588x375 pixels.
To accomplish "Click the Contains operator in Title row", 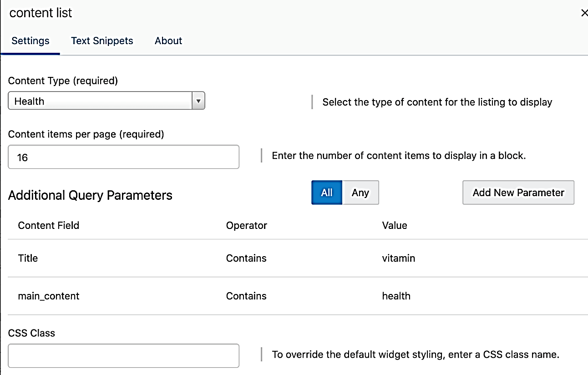I will [x=246, y=258].
